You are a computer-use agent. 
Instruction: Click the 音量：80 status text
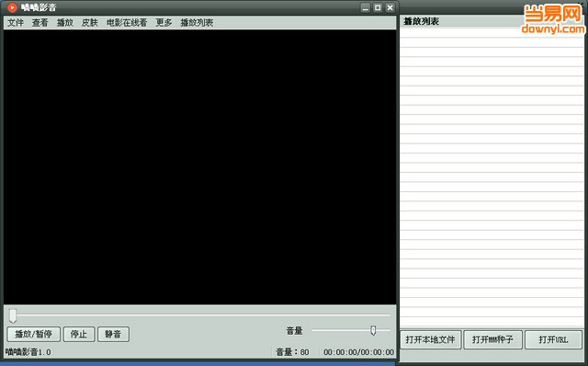point(292,352)
